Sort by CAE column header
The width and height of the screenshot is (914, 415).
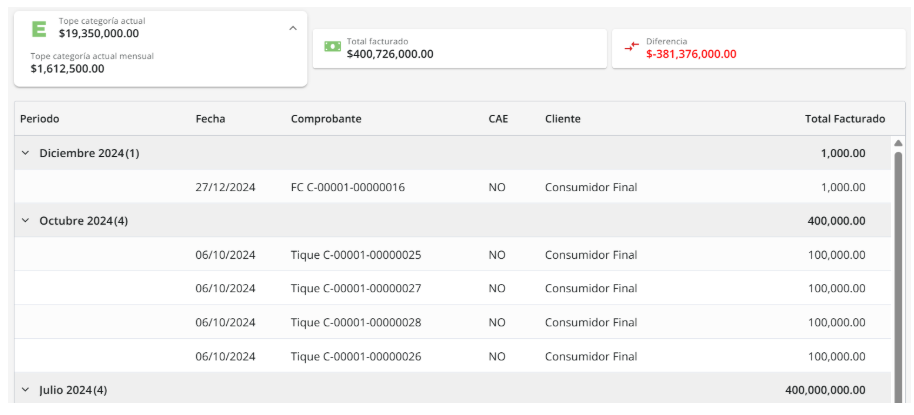(x=498, y=118)
